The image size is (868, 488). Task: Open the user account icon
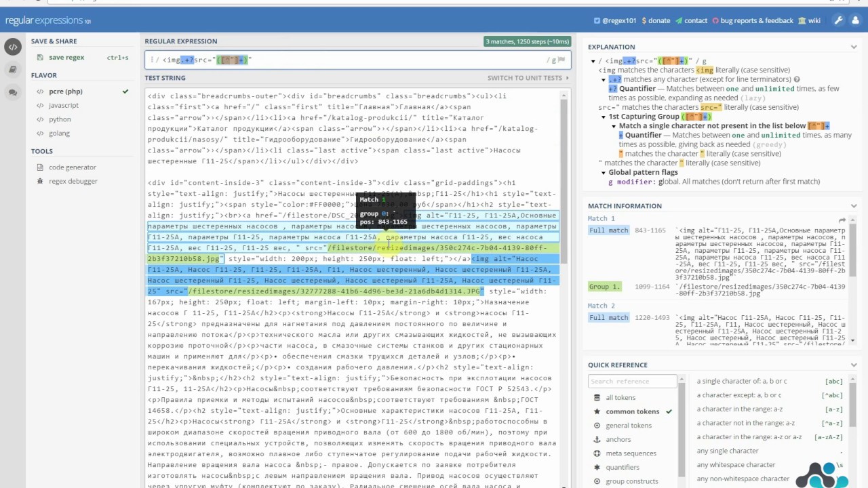pyautogui.click(x=855, y=20)
